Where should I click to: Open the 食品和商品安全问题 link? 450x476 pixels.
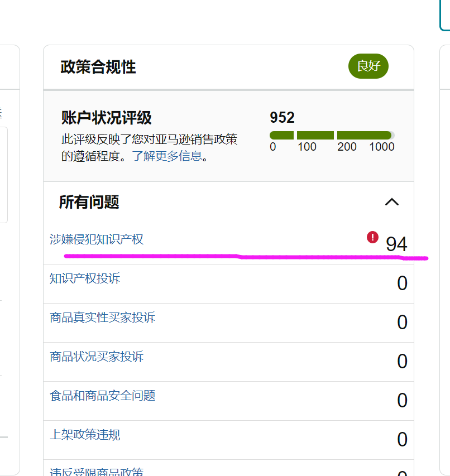(102, 396)
